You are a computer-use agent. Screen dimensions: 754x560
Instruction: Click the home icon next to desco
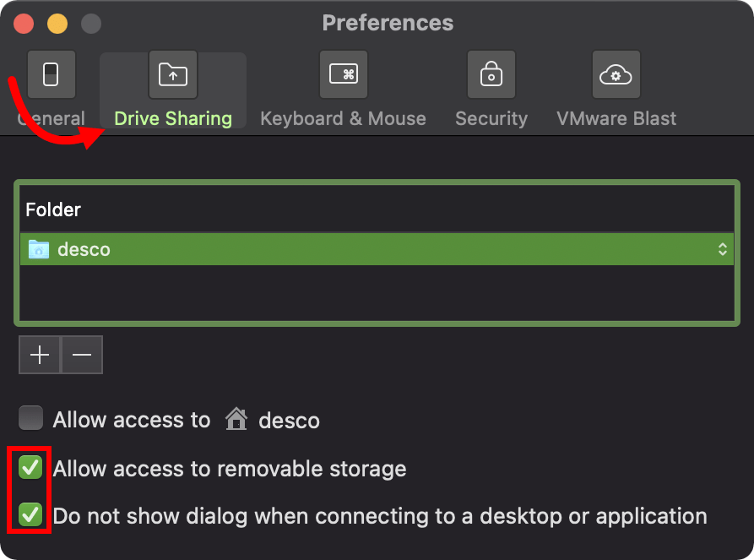(236, 418)
